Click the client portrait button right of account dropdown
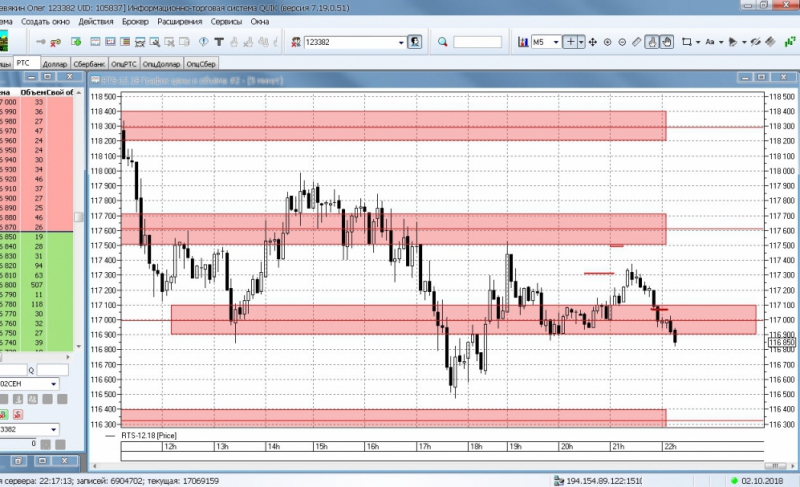The width and height of the screenshot is (800, 487). pos(415,42)
